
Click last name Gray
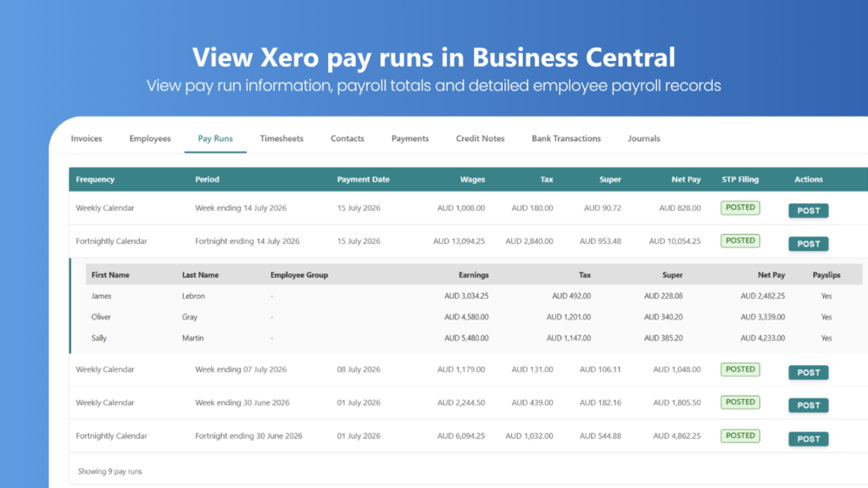[x=189, y=317]
